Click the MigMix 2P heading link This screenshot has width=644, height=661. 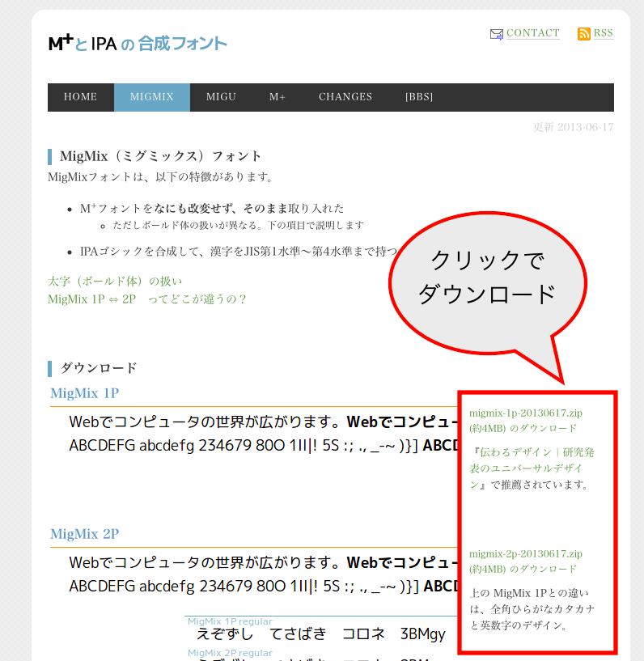coord(85,534)
